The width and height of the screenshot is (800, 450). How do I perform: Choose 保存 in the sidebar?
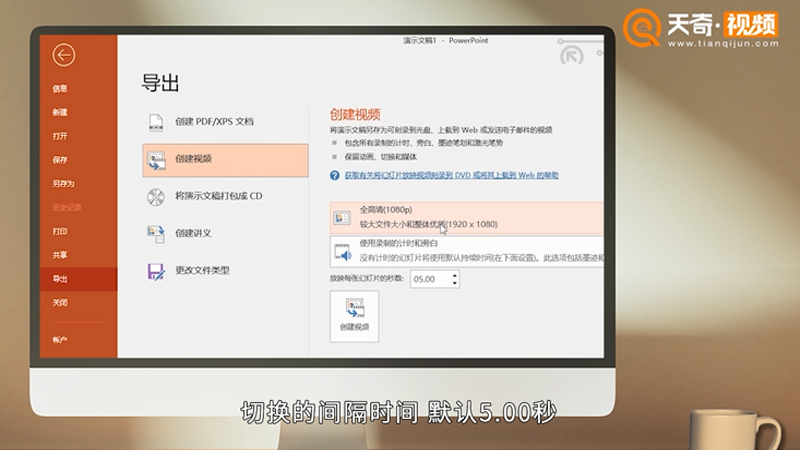(60, 160)
